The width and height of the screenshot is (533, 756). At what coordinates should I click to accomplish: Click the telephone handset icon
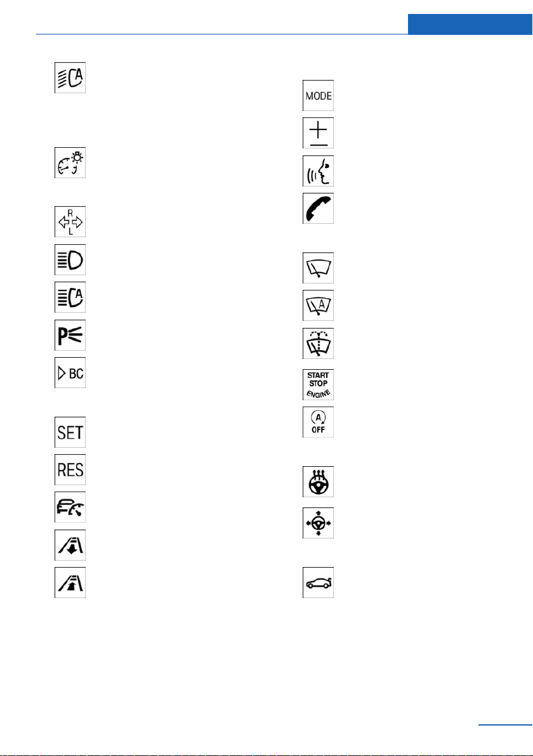click(x=318, y=208)
